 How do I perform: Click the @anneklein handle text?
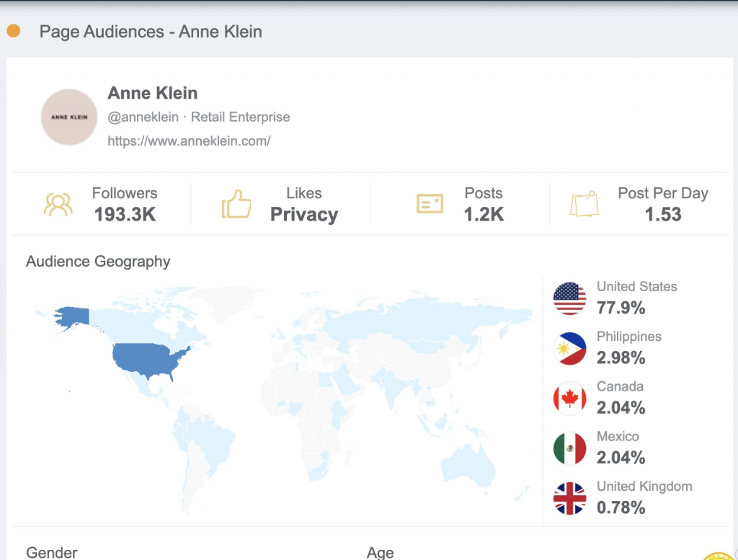click(x=143, y=117)
